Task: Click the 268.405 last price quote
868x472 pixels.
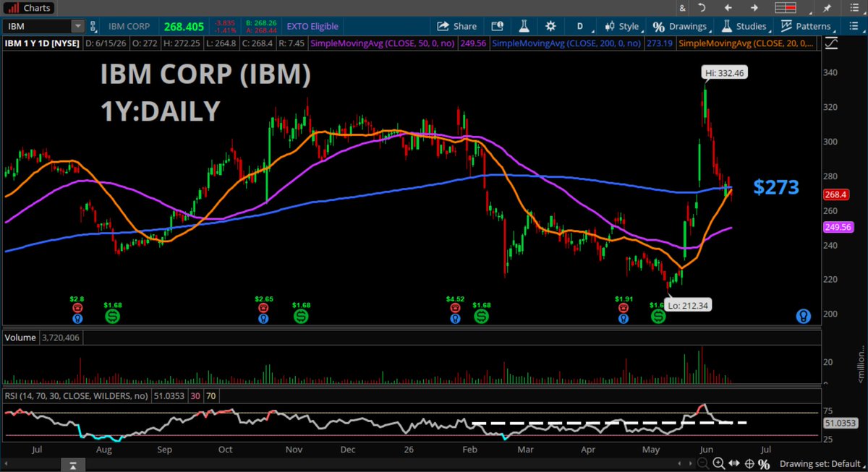Action: pyautogui.click(x=183, y=26)
